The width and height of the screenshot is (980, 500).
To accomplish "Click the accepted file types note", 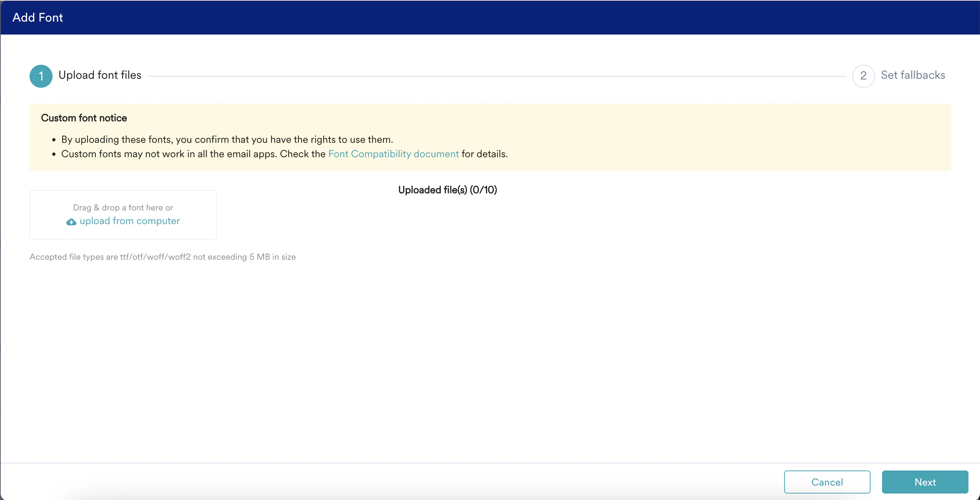I will tap(162, 256).
